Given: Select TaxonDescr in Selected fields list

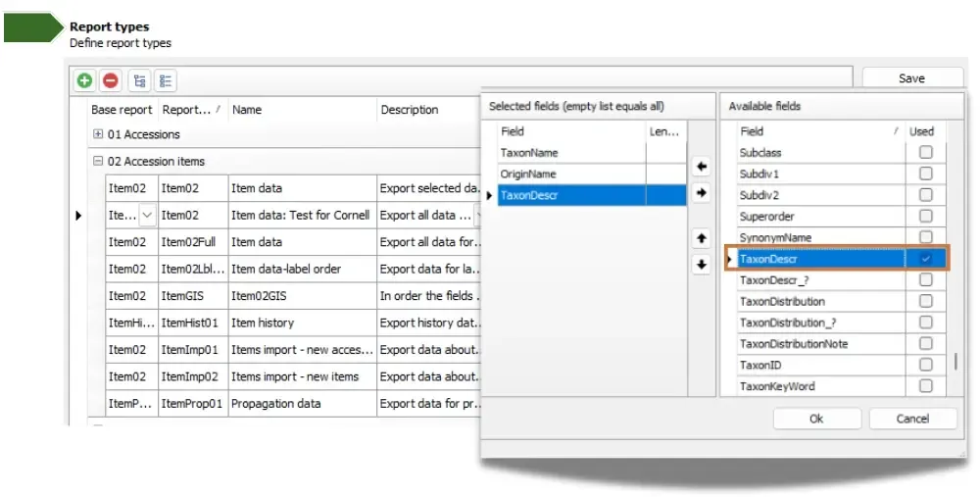Looking at the screenshot, I should click(x=572, y=195).
